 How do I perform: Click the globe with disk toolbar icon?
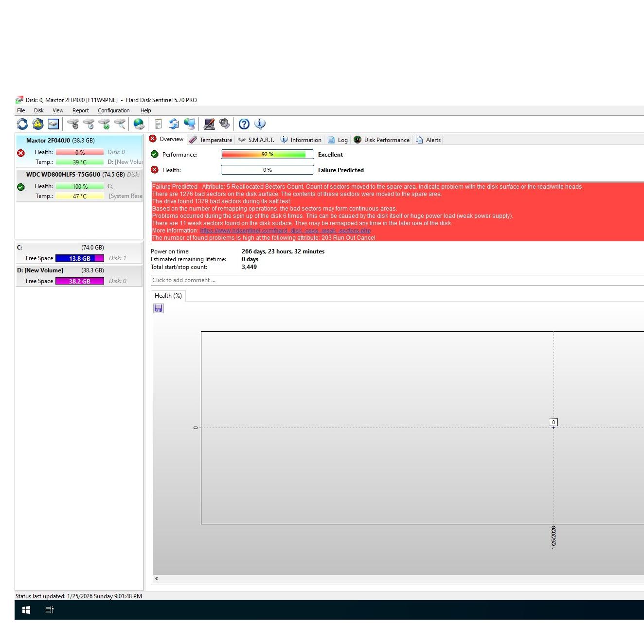point(139,124)
